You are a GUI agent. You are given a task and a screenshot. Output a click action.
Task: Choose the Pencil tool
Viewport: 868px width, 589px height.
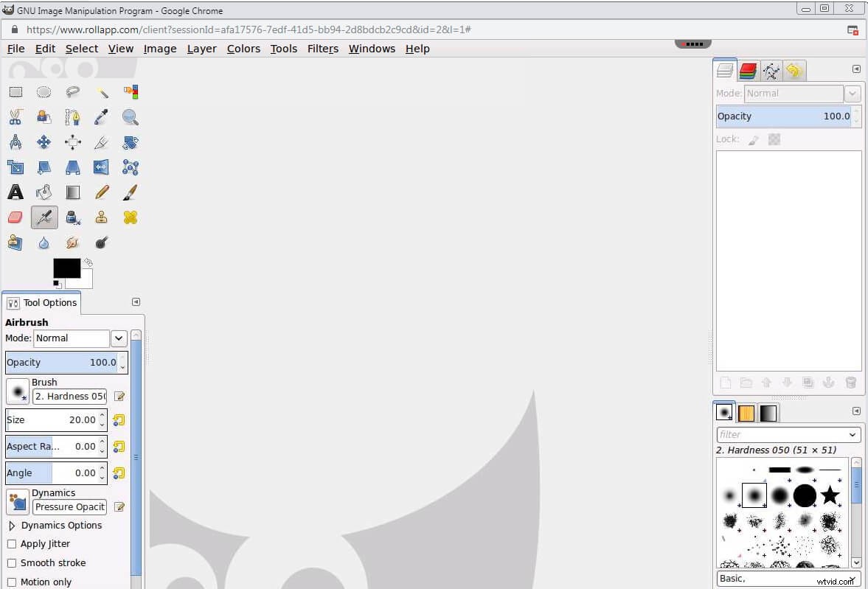tap(102, 192)
